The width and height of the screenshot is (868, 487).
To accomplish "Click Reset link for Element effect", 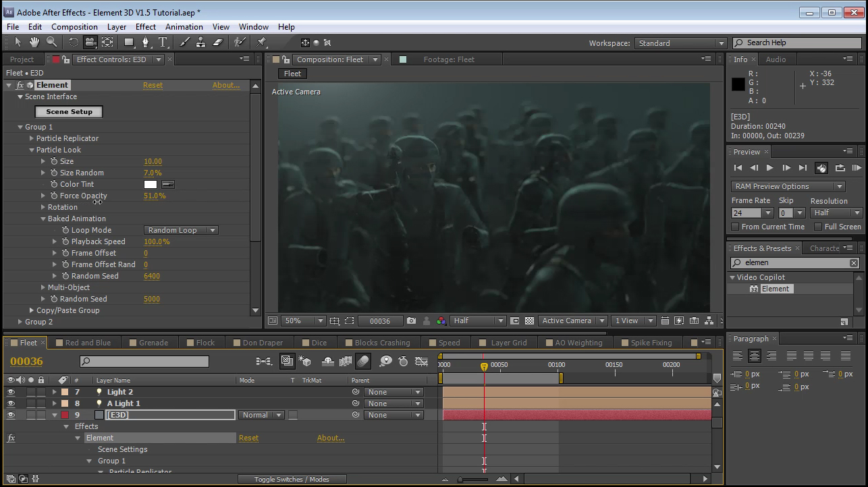I will click(x=153, y=85).
